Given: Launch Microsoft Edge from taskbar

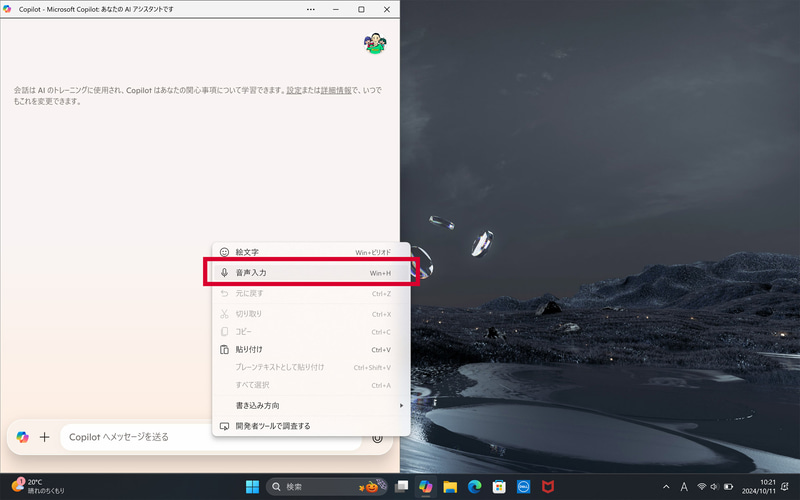Looking at the screenshot, I should pyautogui.click(x=474, y=487).
